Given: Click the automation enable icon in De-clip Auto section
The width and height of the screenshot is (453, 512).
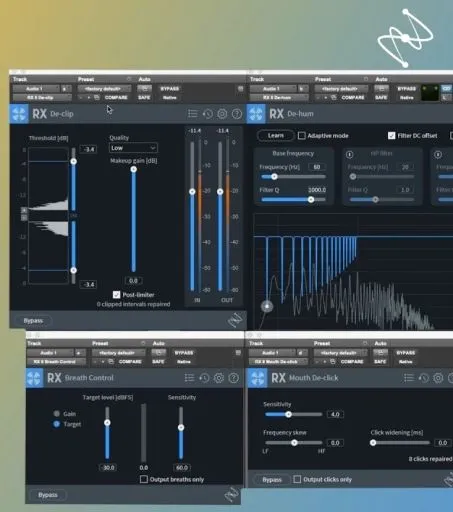Looking at the screenshot, I should (x=144, y=89).
